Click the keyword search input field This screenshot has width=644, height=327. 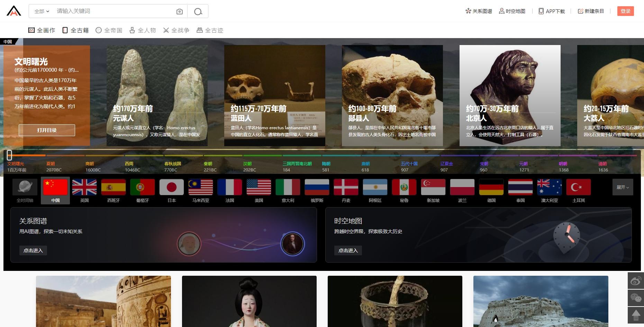tap(114, 11)
